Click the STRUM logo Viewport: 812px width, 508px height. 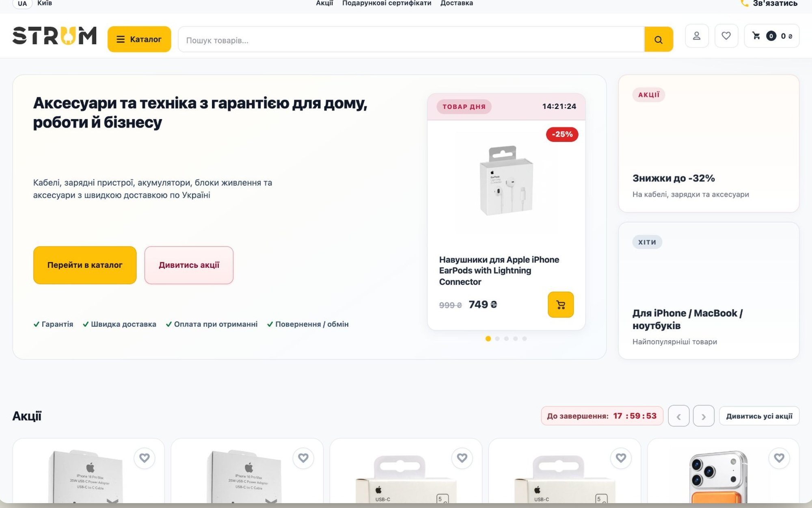pos(54,36)
